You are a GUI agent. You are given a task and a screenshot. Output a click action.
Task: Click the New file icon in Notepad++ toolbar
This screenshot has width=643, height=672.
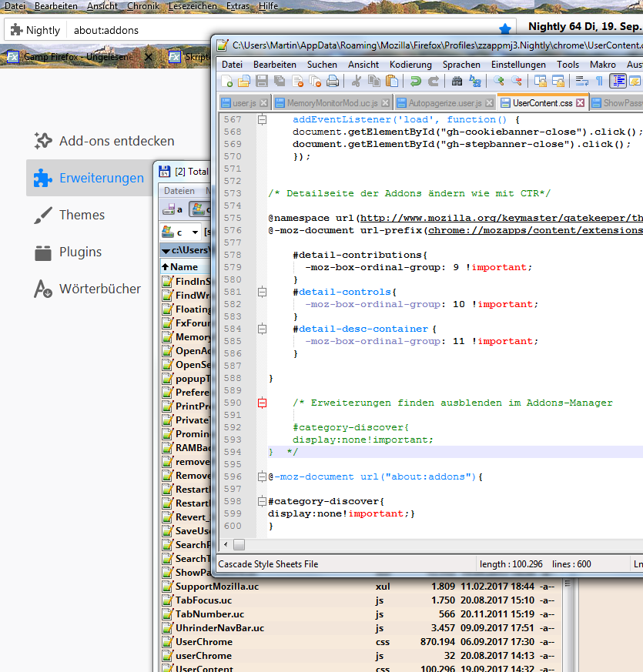pyautogui.click(x=227, y=82)
